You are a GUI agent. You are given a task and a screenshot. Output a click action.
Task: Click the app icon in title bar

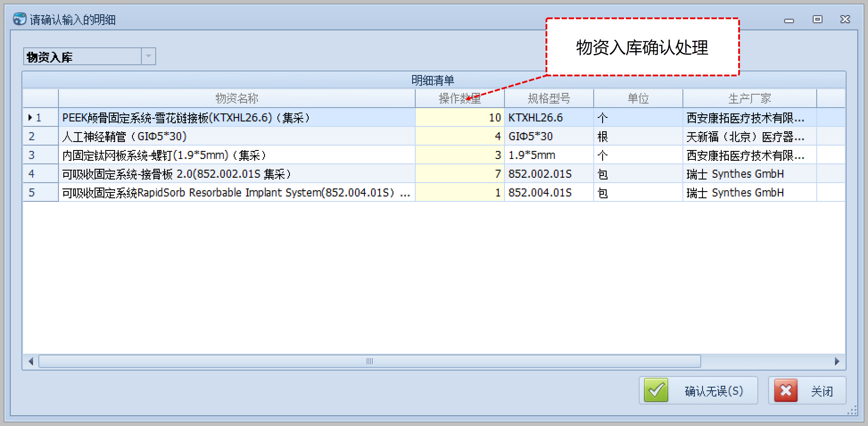pos(20,19)
